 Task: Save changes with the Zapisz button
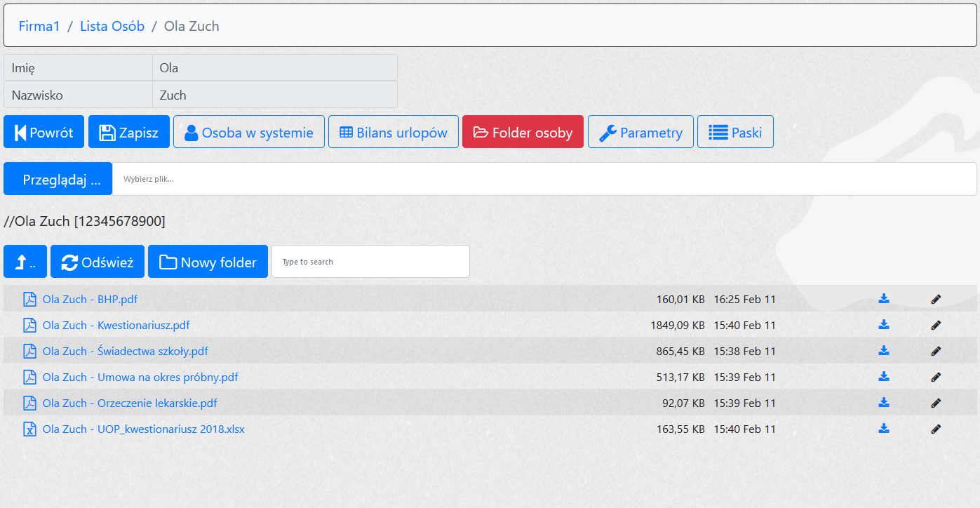pyautogui.click(x=129, y=132)
